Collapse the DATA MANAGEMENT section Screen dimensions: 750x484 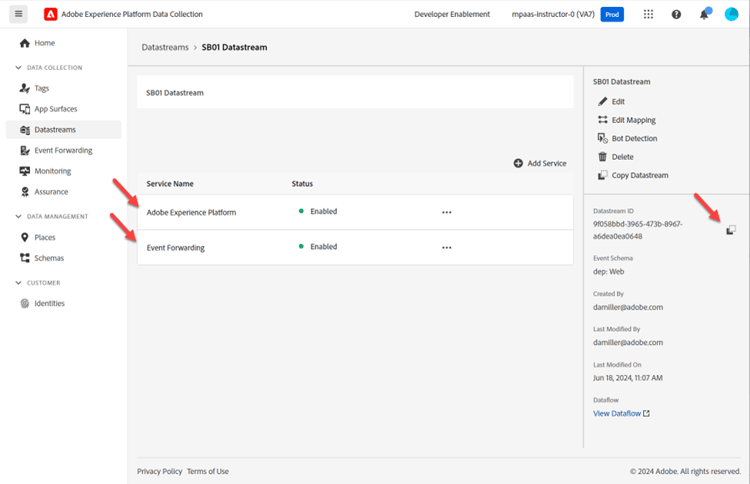[x=18, y=216]
